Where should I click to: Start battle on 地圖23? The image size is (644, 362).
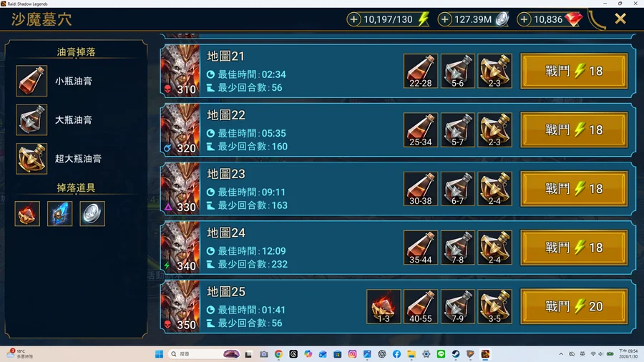[574, 189]
